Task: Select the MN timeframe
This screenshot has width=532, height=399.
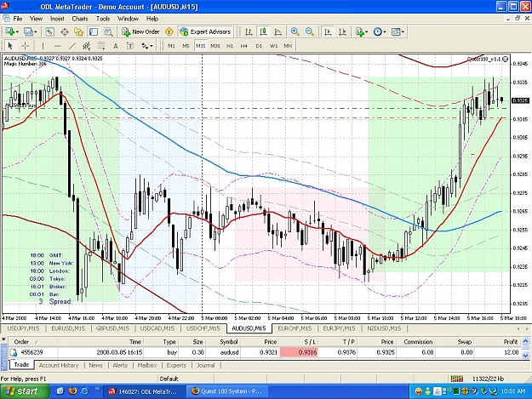Action: [x=288, y=46]
